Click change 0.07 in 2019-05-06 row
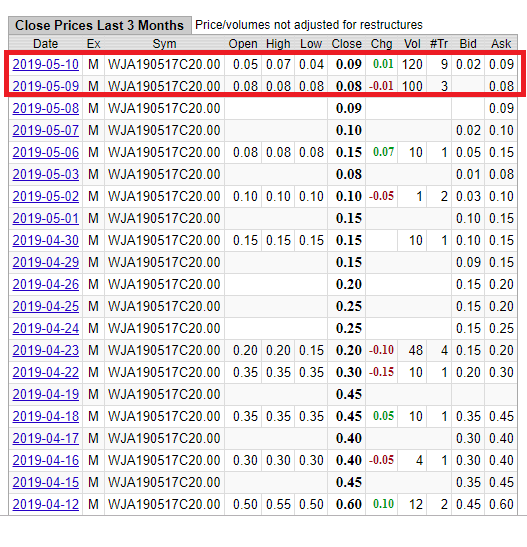 (383, 152)
